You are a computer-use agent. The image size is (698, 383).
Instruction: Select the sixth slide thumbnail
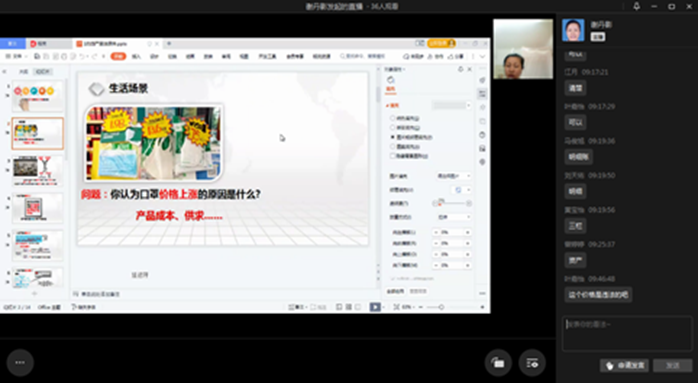[37, 277]
